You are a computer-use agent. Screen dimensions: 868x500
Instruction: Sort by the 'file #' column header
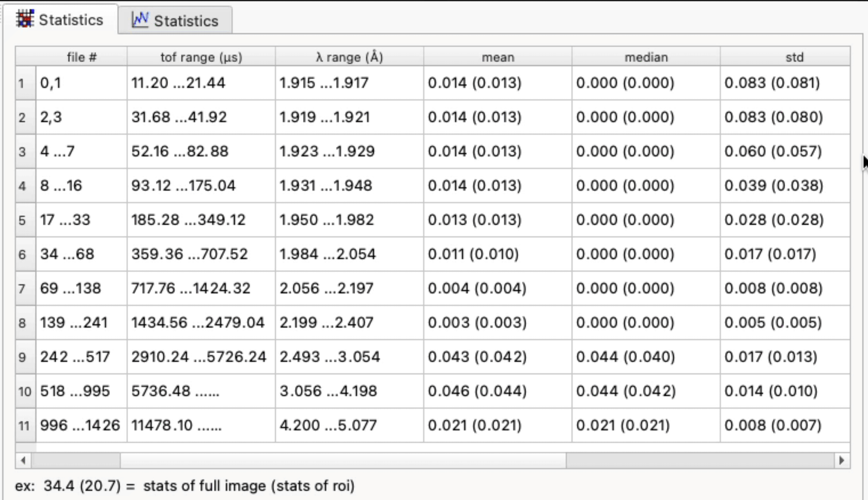tap(81, 57)
